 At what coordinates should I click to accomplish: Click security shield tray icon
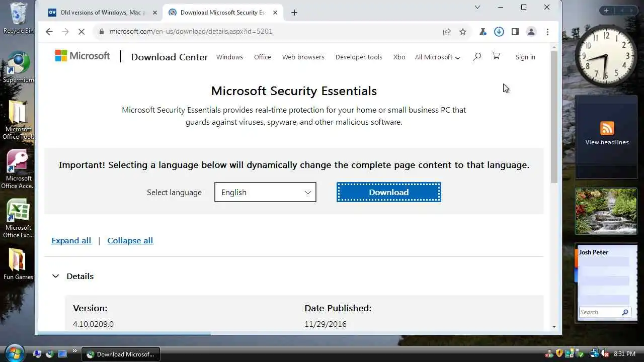click(559, 354)
